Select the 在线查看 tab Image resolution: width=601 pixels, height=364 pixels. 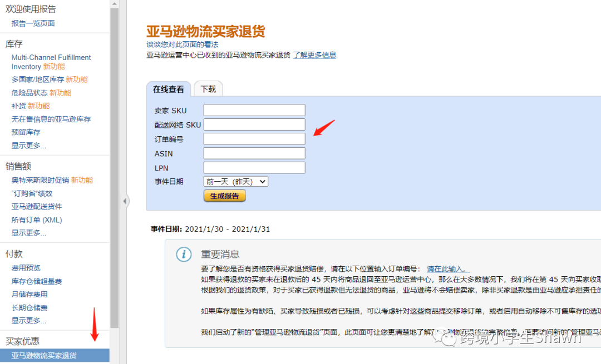coord(167,88)
